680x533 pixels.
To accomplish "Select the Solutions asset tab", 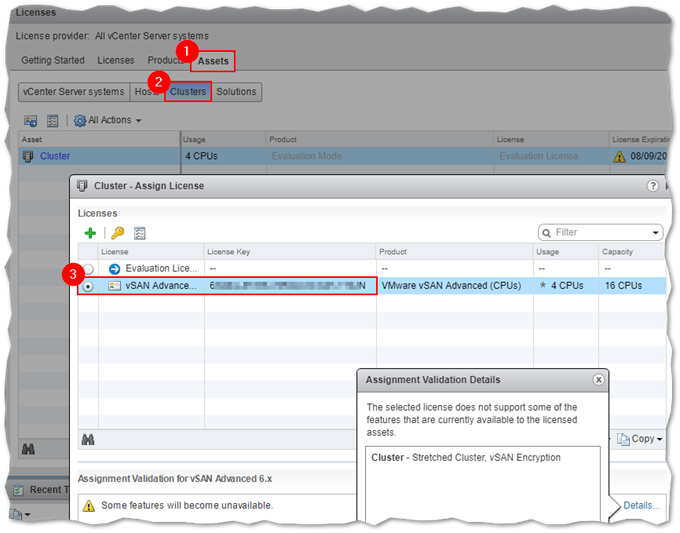I will [236, 92].
